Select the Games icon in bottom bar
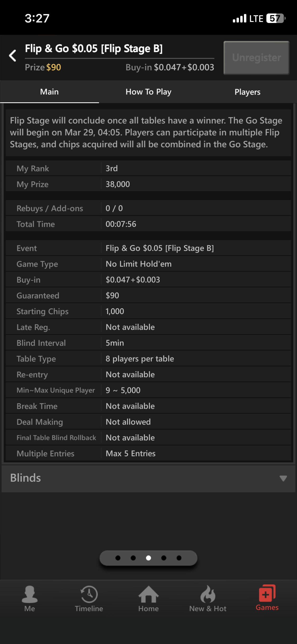 click(267, 593)
